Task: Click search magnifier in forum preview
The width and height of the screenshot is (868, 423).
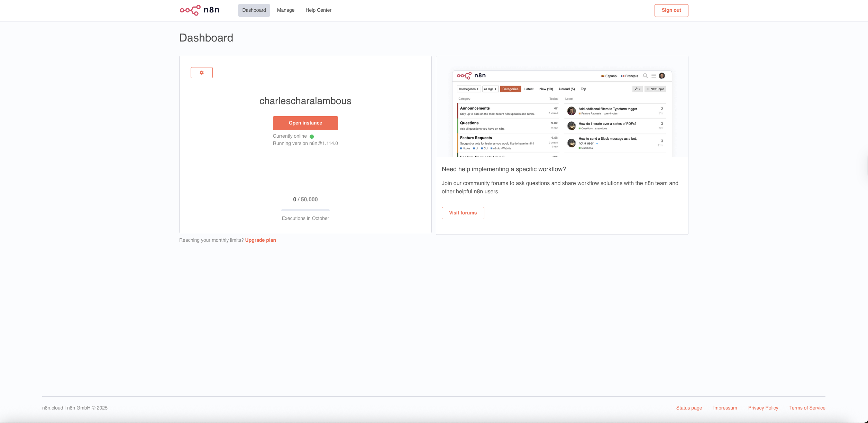Action: [x=645, y=76]
